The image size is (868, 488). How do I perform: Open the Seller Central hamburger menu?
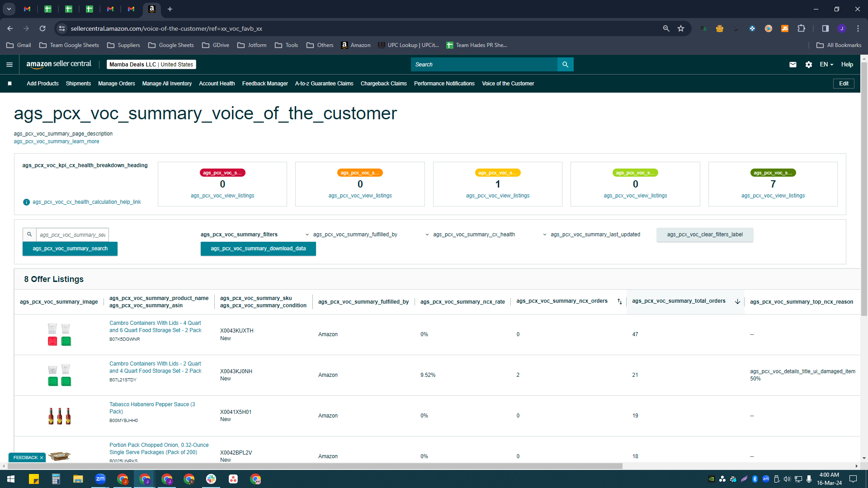click(9, 65)
